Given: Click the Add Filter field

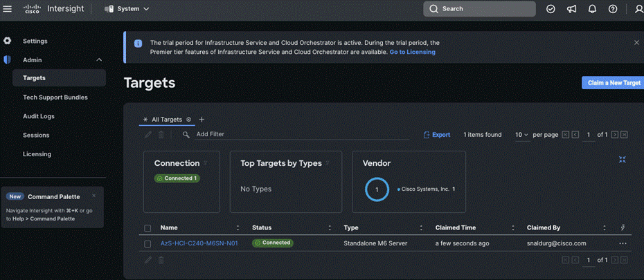Looking at the screenshot, I should coord(303,134).
